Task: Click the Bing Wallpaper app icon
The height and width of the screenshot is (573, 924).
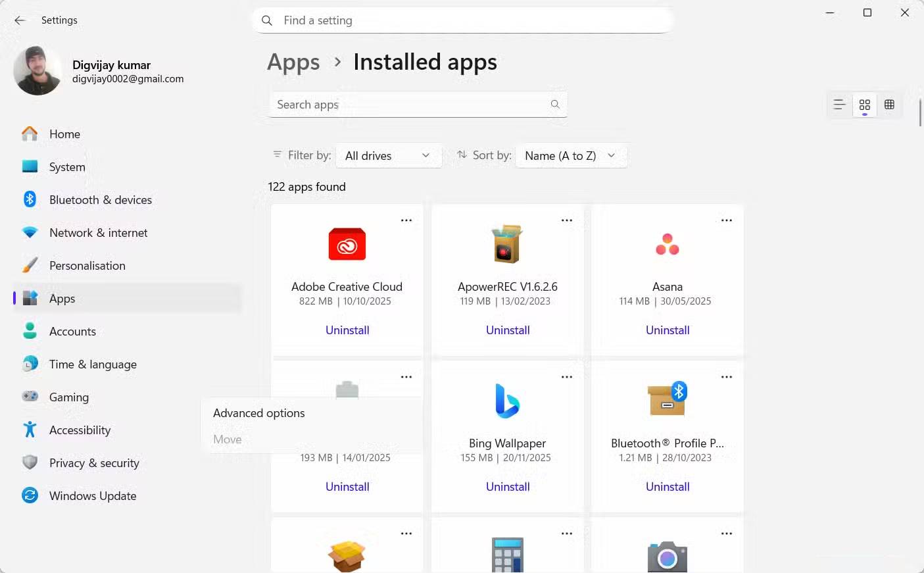Action: coord(507,401)
